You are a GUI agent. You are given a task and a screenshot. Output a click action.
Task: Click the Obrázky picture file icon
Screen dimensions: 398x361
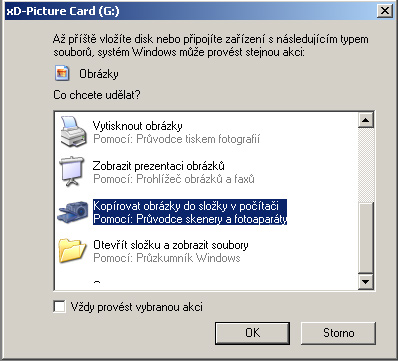(x=62, y=74)
